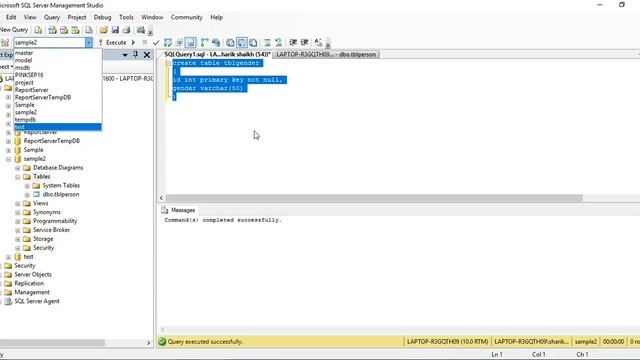Click the editor scroll left arrow
The width and height of the screenshot is (640, 360).
pyautogui.click(x=161, y=198)
